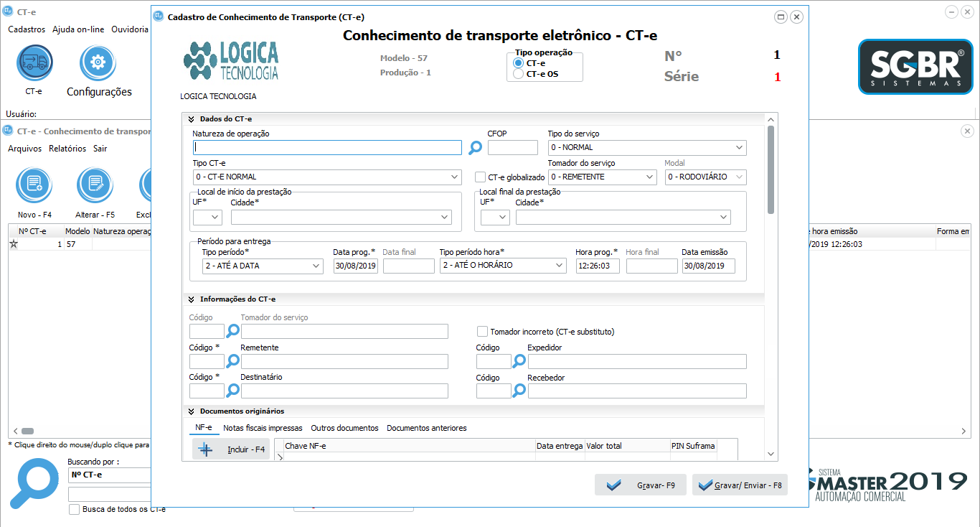
Task: Search Recebedor magnifier icon
Action: click(519, 391)
